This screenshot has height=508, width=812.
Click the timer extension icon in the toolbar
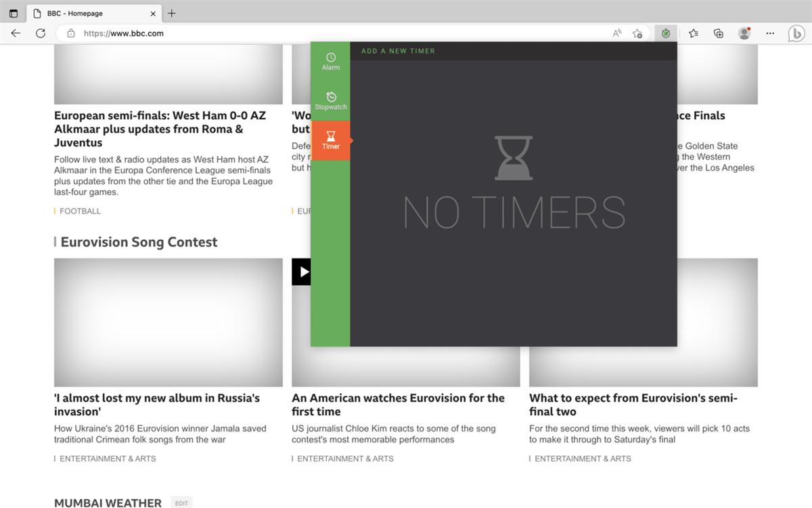(x=666, y=33)
